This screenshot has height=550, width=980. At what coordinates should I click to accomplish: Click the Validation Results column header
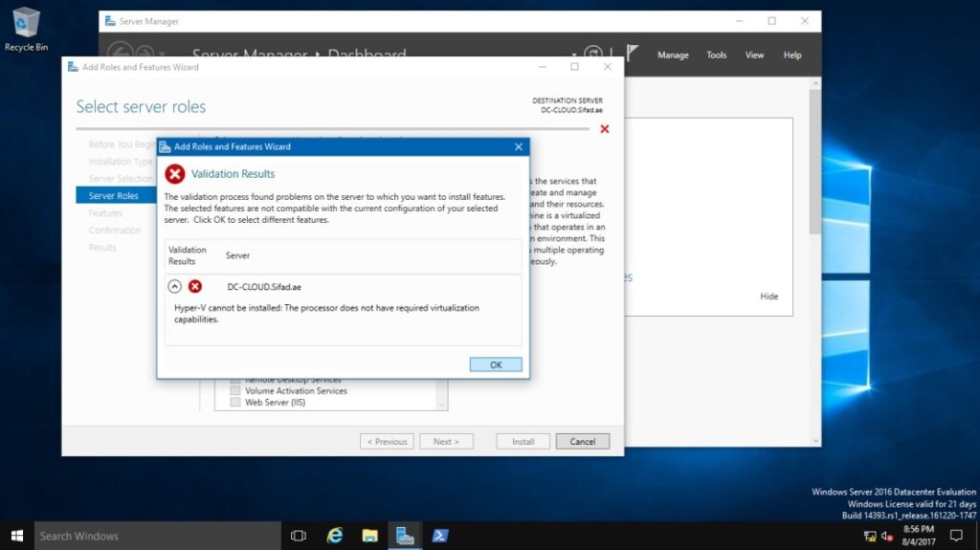point(187,255)
